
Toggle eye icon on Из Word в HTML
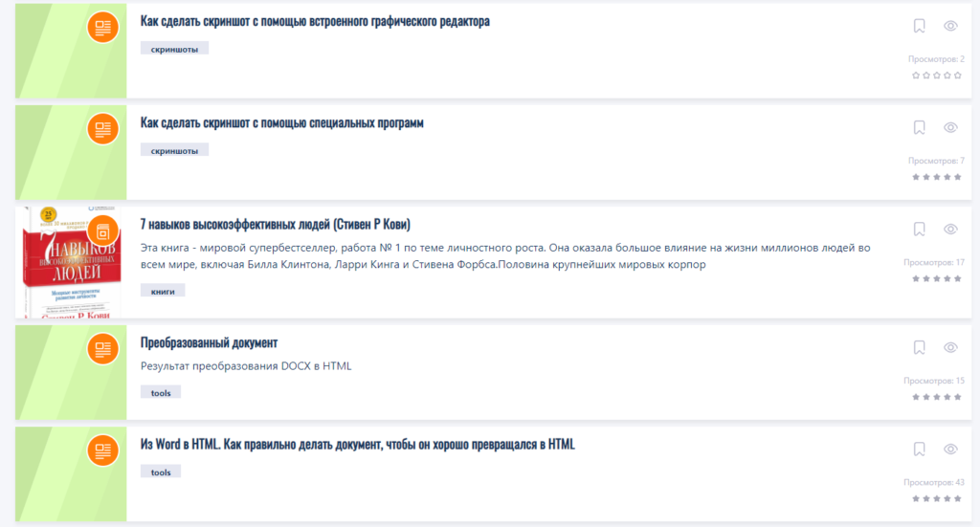(950, 449)
